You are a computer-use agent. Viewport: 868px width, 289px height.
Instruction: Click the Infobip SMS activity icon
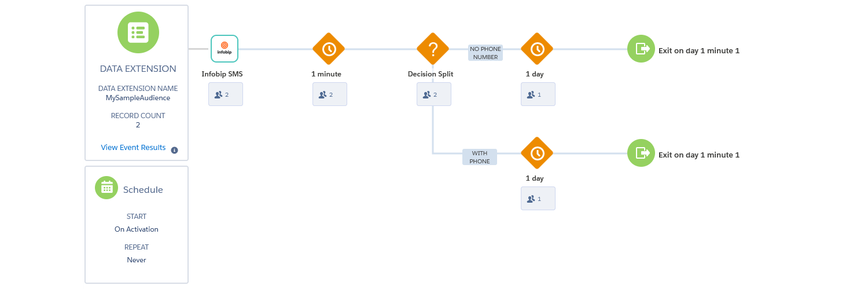pos(225,49)
